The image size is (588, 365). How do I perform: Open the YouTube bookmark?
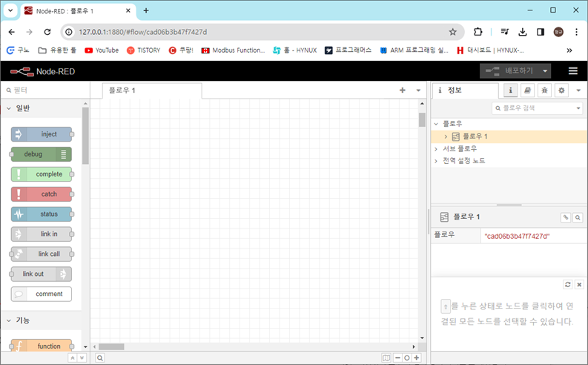[102, 50]
